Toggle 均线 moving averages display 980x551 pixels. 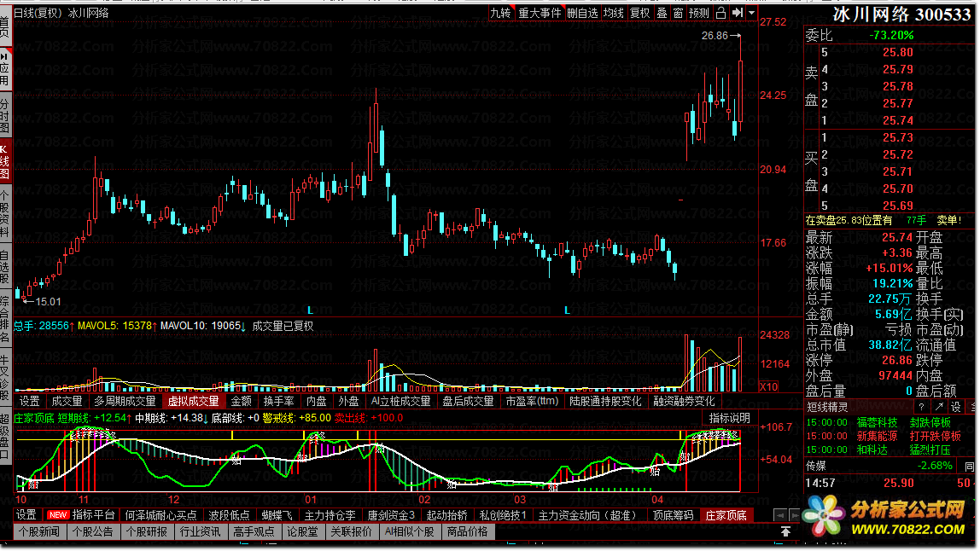[613, 13]
